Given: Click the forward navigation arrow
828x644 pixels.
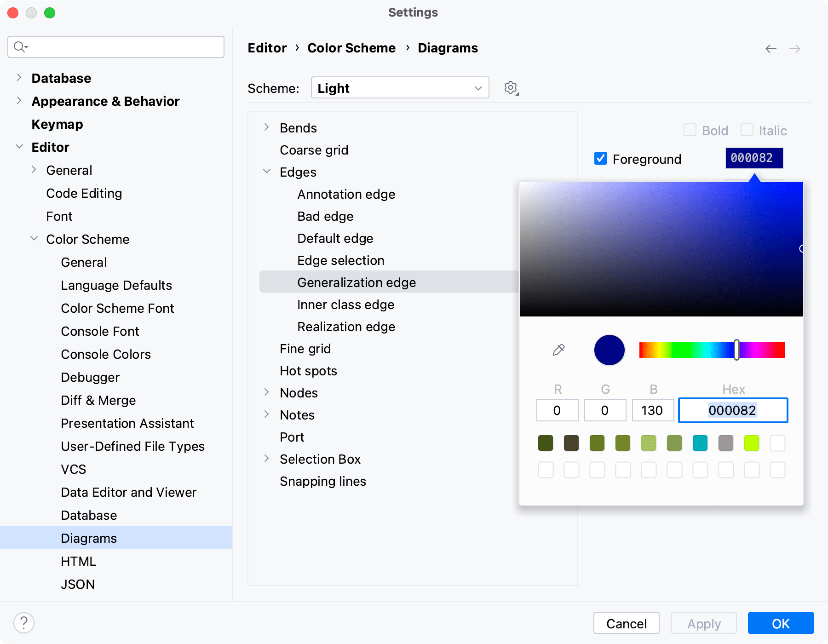Looking at the screenshot, I should click(x=794, y=48).
